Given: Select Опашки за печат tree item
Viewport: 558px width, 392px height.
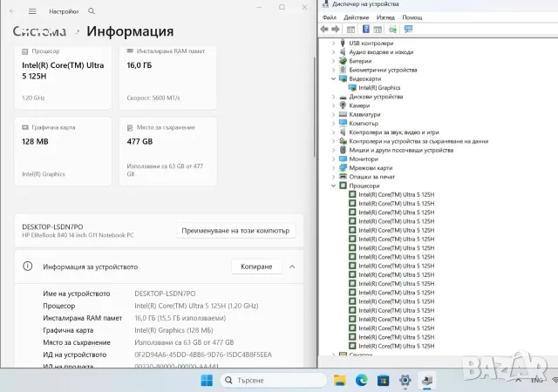Looking at the screenshot, I should click(372, 177).
